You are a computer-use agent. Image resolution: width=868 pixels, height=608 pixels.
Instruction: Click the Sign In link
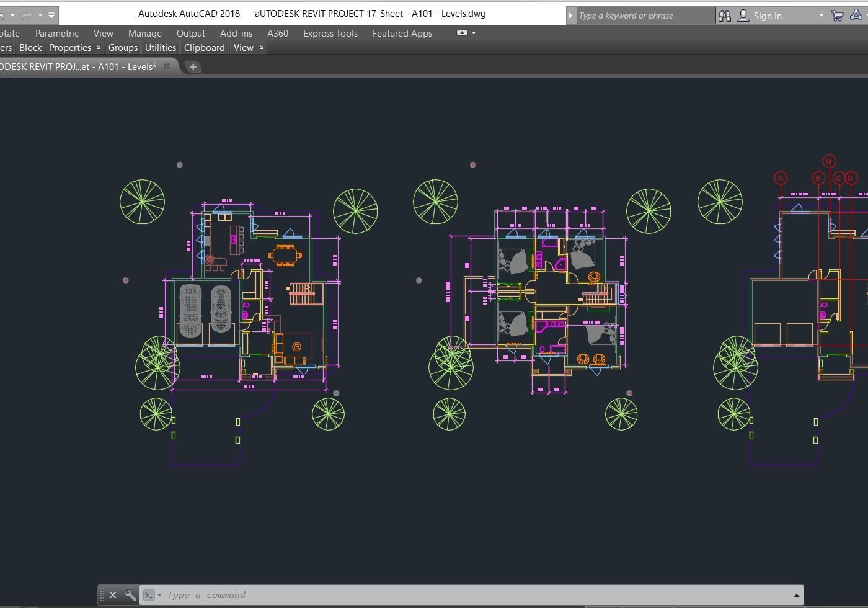pos(768,16)
